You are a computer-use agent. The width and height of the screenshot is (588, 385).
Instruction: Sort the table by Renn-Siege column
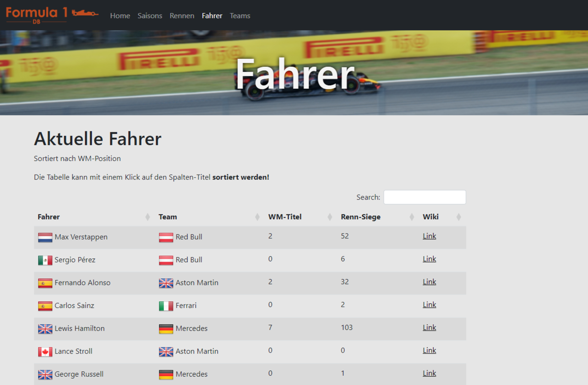coord(361,217)
